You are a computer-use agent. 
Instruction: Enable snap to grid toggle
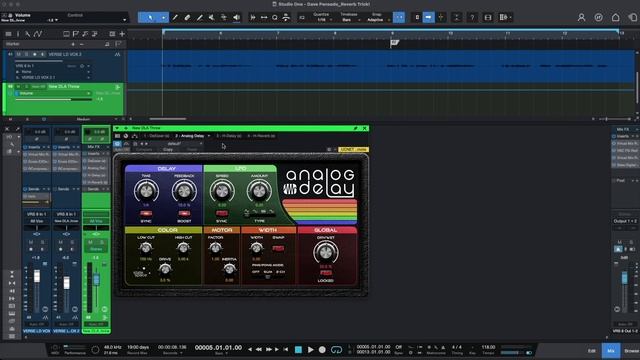coord(399,18)
